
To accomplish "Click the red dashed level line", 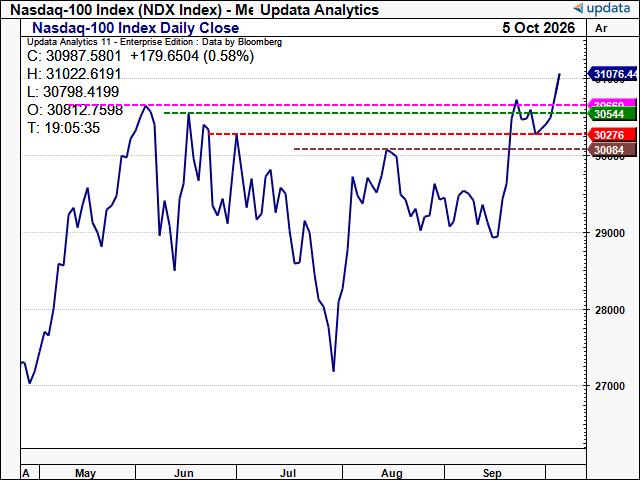I will (x=397, y=134).
